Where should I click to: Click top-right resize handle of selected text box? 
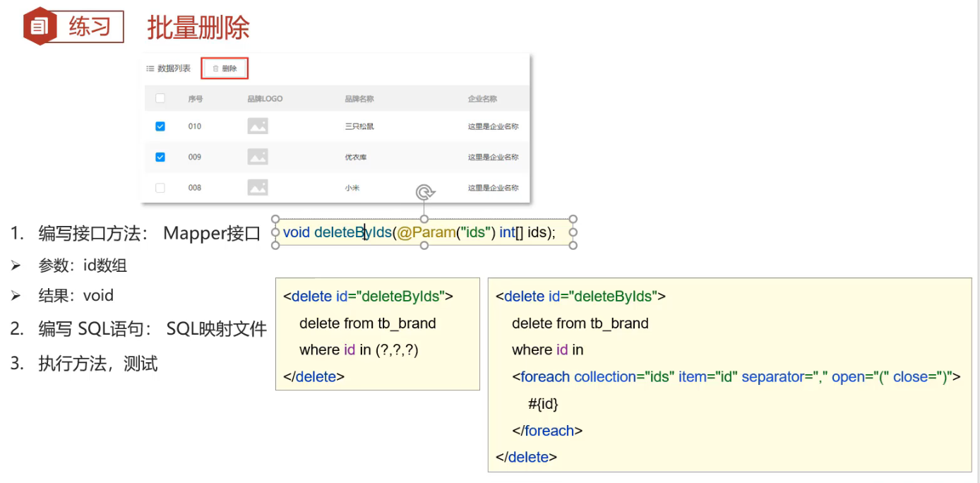573,219
